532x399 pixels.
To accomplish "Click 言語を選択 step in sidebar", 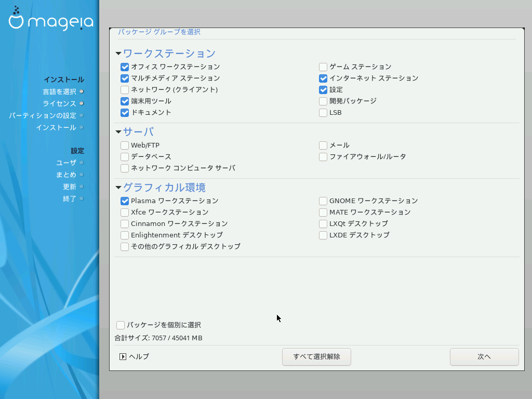I will tap(59, 91).
